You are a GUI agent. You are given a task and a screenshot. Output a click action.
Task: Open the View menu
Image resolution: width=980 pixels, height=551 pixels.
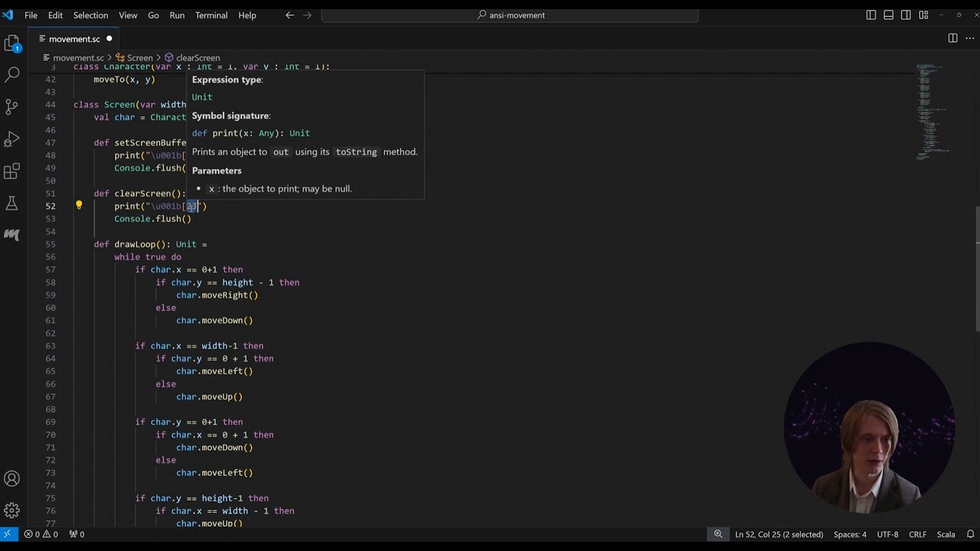[x=128, y=15]
